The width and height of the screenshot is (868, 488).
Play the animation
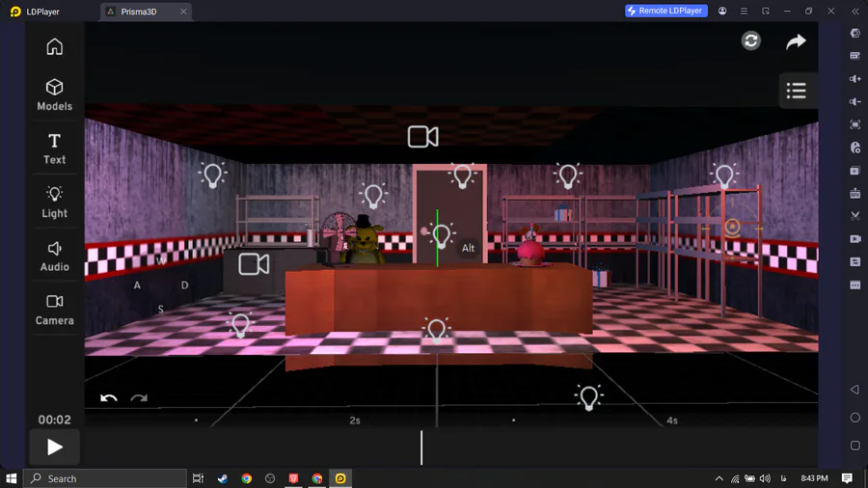click(54, 447)
